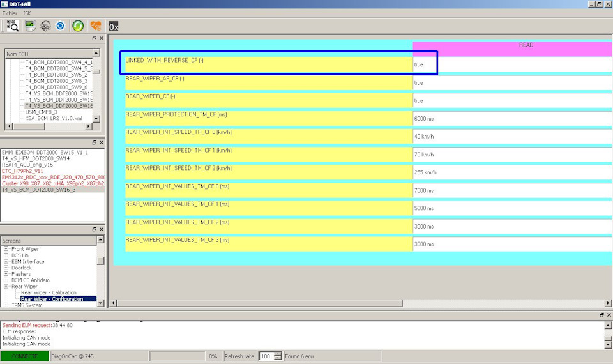Select red ETC_H79Ph2_V11 ECU entry
This screenshot has width=613, height=364.
22,171
